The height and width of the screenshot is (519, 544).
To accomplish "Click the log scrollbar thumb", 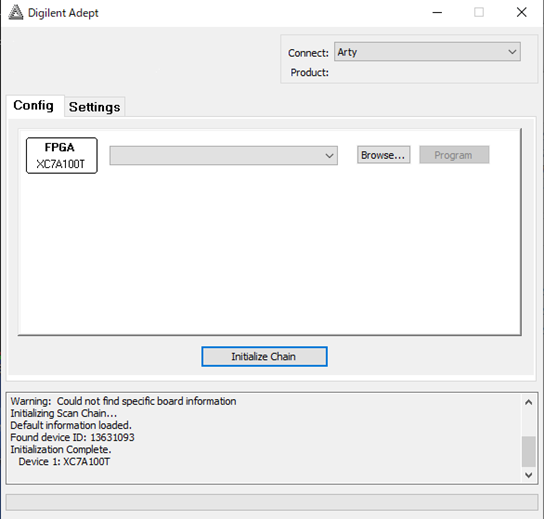I will coord(528,451).
